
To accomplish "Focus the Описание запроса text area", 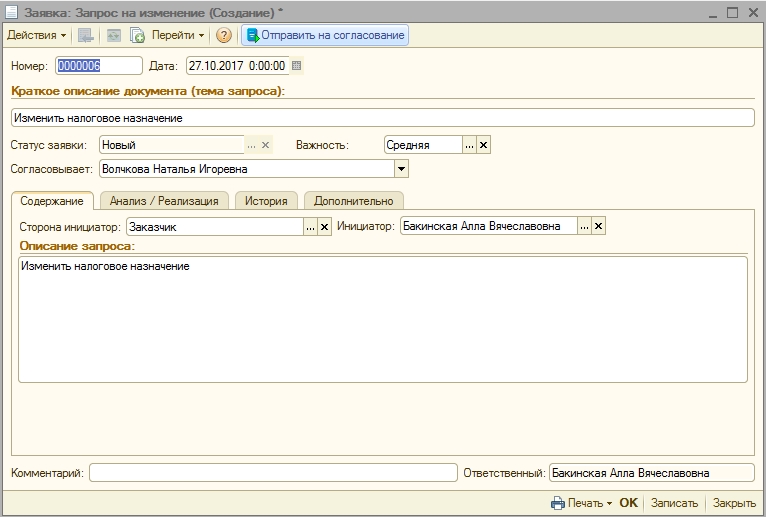I will [x=382, y=320].
